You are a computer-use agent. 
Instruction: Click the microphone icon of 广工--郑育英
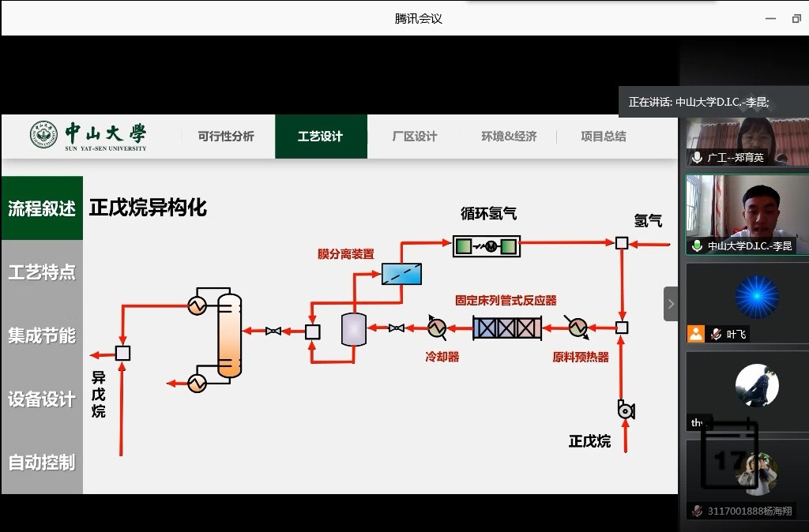[x=697, y=158]
